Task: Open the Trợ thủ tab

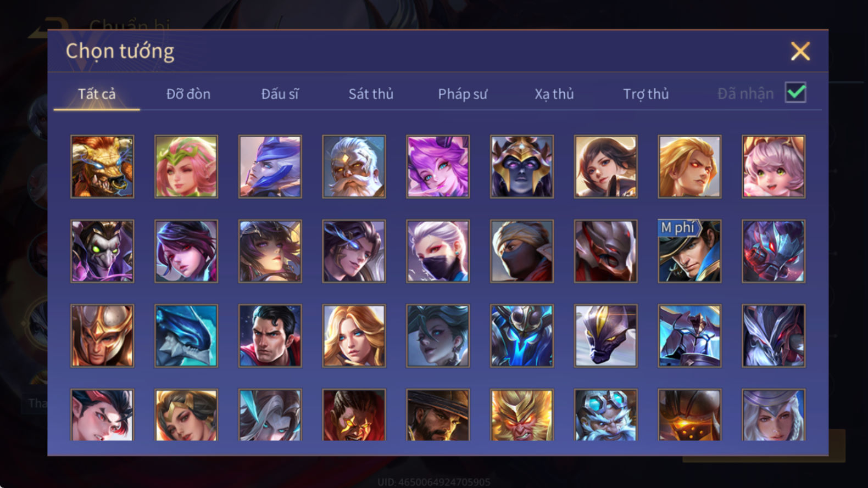Action: point(646,94)
